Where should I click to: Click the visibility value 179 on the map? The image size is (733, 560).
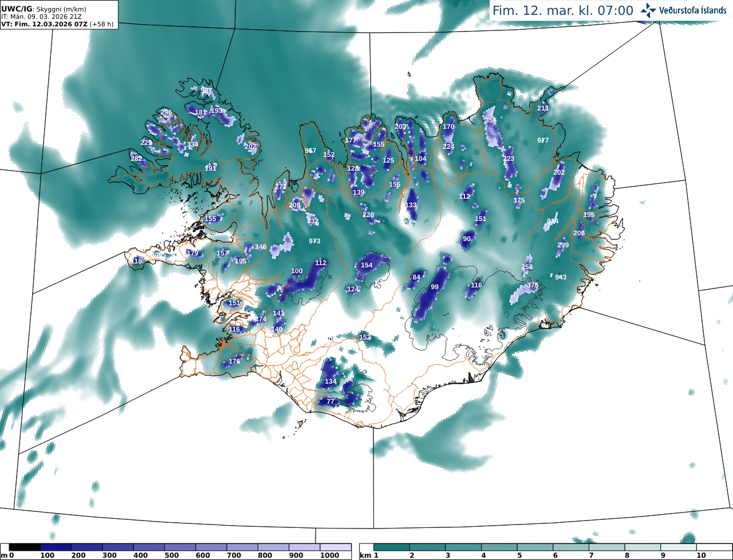point(192,253)
